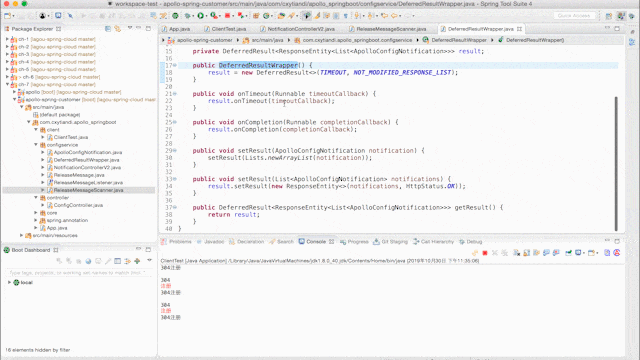Click the Debug bug toolbar icon
This screenshot has width=640, height=360.
click(x=187, y=16)
